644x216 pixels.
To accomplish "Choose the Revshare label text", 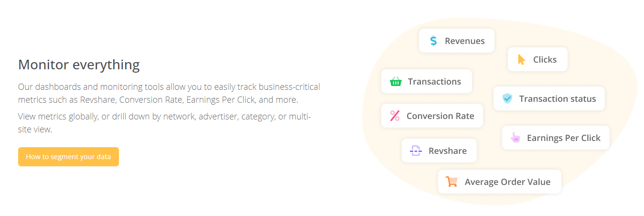I will click(448, 151).
